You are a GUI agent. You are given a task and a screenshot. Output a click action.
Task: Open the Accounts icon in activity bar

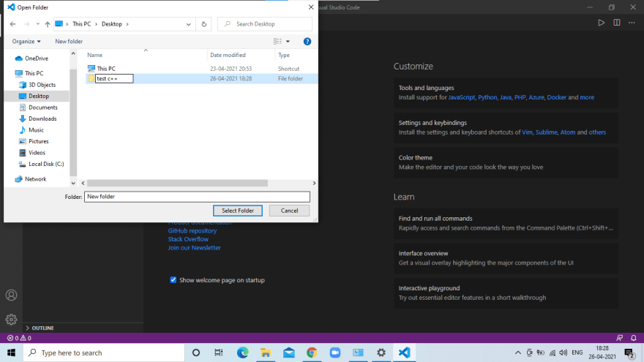point(12,295)
